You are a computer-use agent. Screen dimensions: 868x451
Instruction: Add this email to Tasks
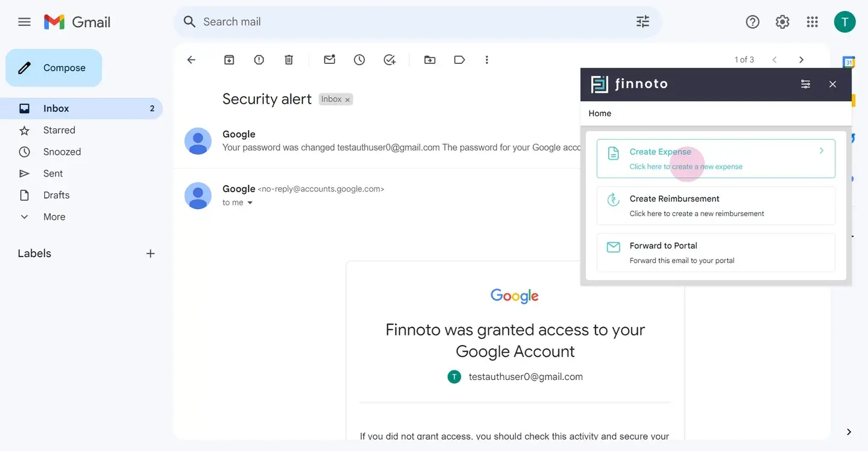[x=389, y=60]
